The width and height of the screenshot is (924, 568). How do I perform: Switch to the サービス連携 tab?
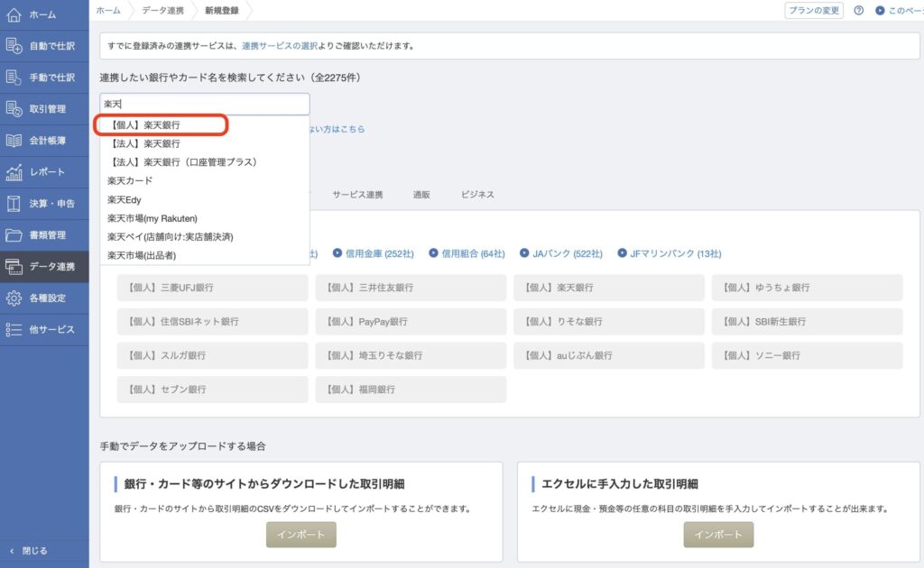tap(357, 195)
